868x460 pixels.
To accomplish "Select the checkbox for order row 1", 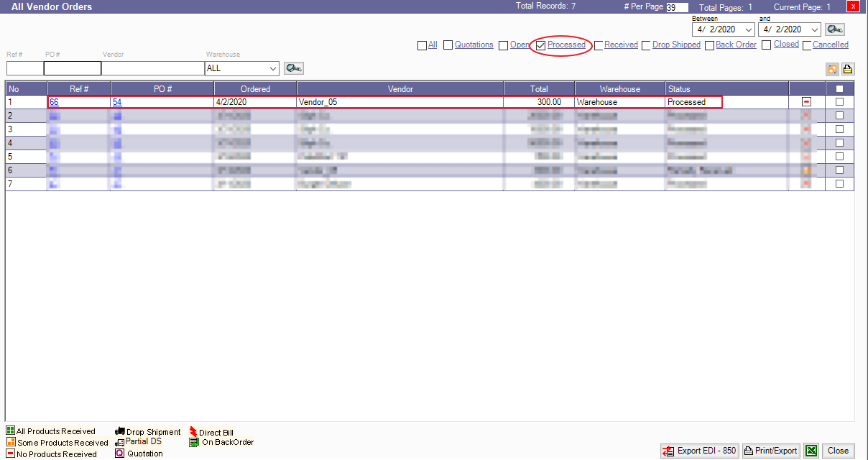I will pos(839,102).
